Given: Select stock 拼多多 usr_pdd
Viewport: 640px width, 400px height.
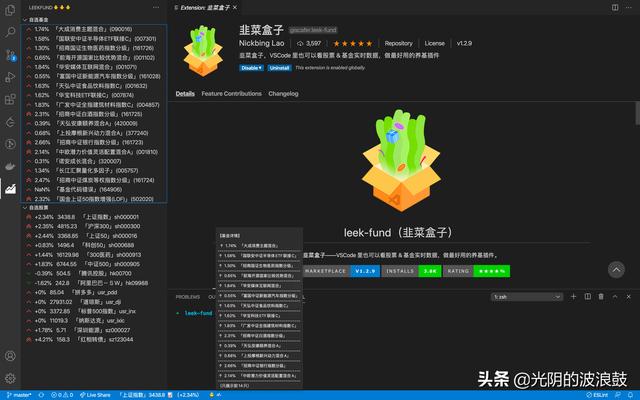Looking at the screenshot, I should point(94,292).
